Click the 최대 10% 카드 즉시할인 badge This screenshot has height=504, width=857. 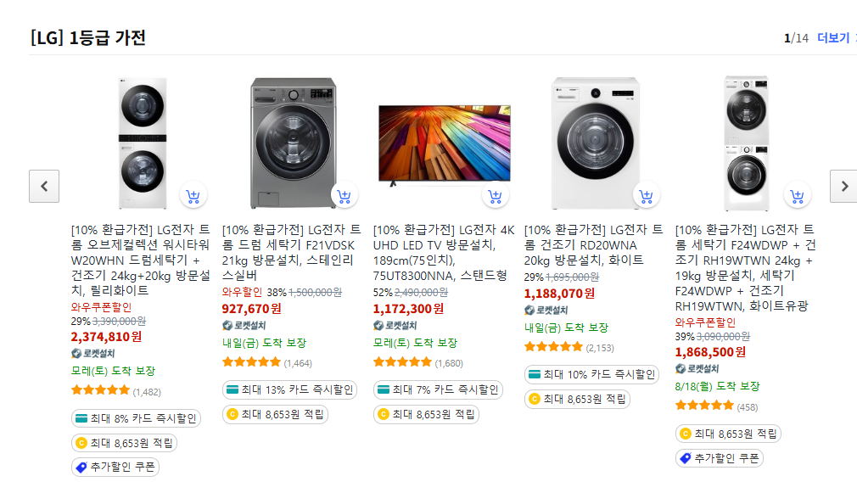(x=591, y=374)
